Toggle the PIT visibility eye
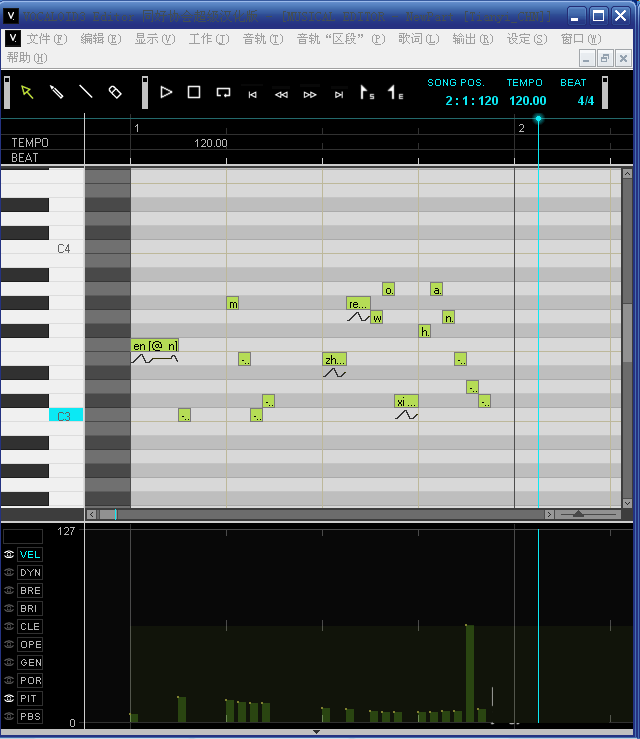Screen dimensions: 640x739 (9, 698)
